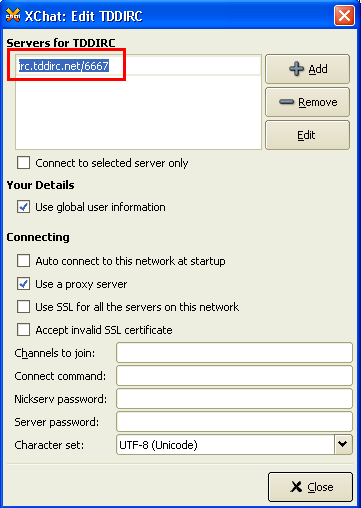This screenshot has height=508, width=361.
Task: Uncheck Use global user information
Action: pos(24,207)
